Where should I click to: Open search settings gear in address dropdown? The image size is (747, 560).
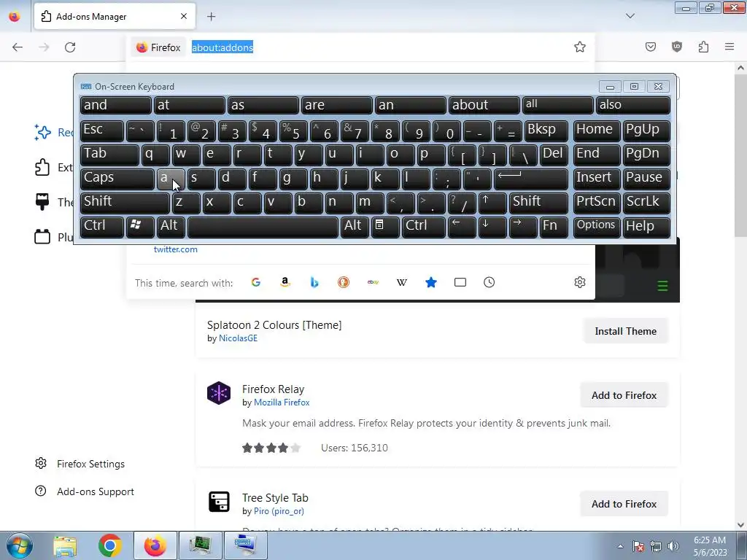pyautogui.click(x=580, y=282)
